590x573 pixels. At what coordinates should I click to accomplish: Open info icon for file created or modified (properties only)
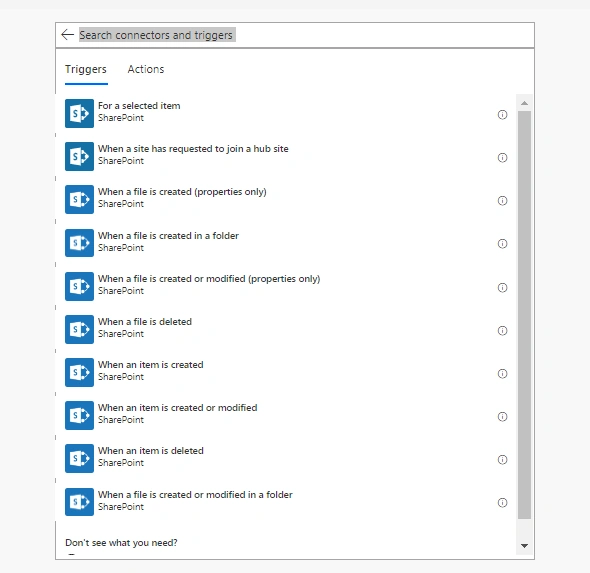[502, 287]
